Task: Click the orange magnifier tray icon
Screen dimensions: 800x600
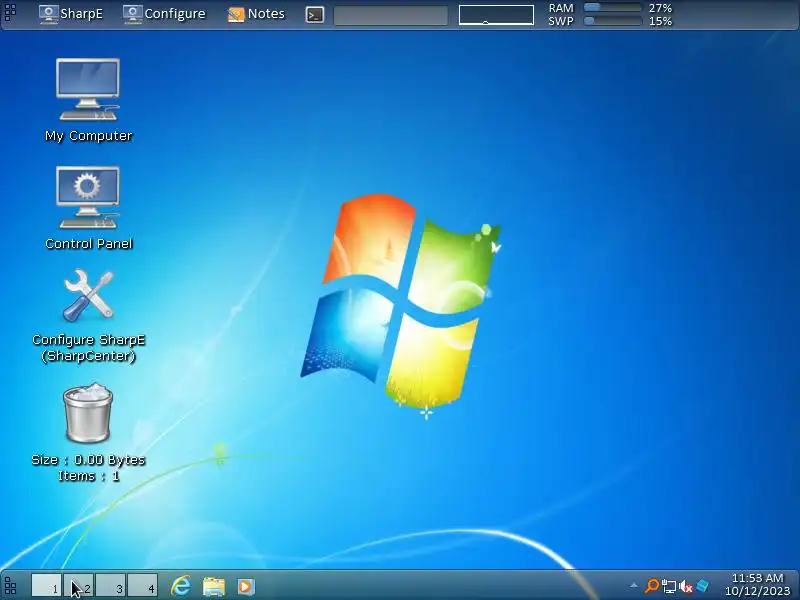Action: 652,586
